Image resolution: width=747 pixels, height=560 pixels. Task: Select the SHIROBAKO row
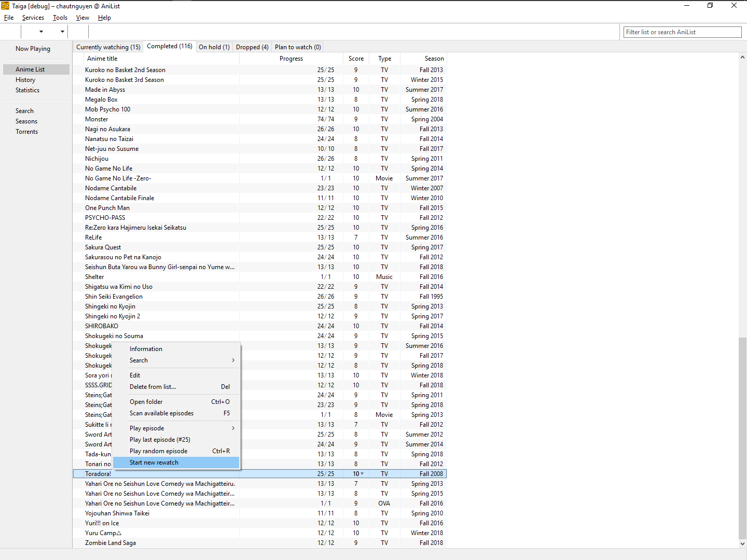(x=259, y=326)
